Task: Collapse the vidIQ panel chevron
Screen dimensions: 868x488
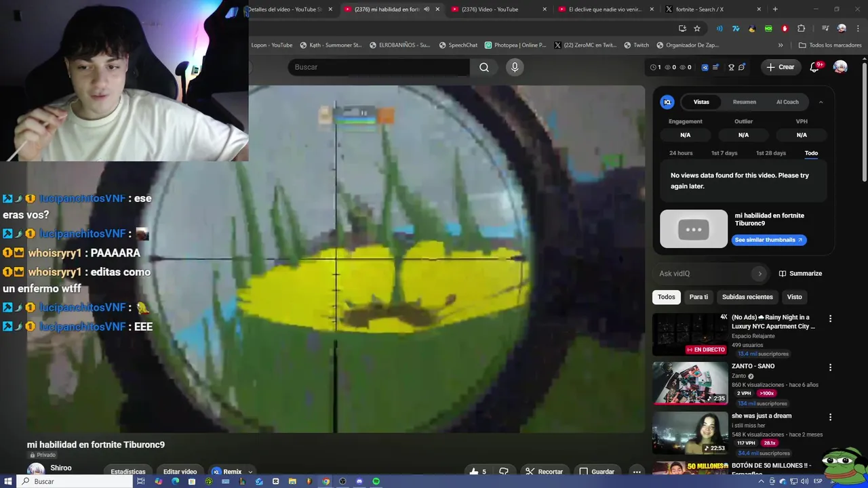Action: click(821, 102)
